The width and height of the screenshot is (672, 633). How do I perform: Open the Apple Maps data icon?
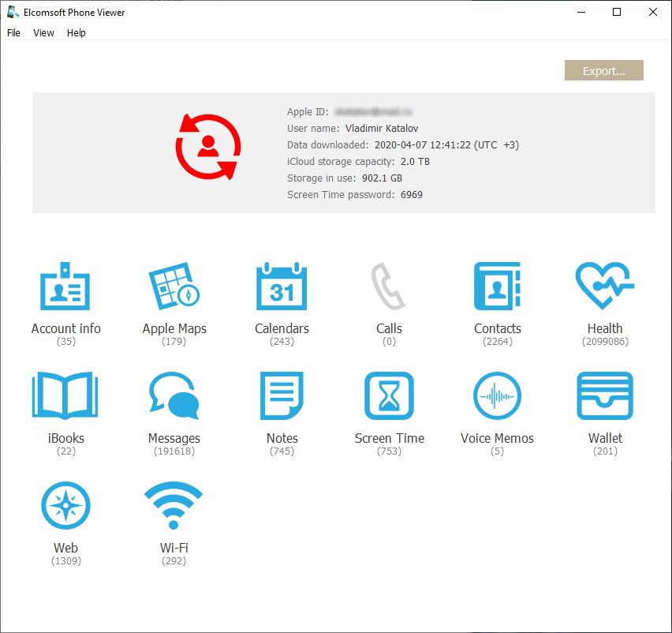coord(174,287)
